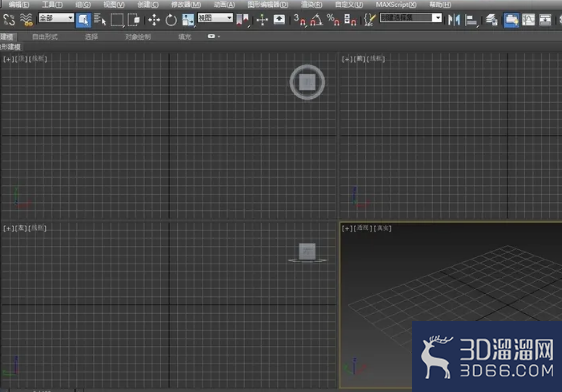Screen dimensions: 562x392
Task: Open the 全部 selection filter dropdown
Action: click(56, 18)
